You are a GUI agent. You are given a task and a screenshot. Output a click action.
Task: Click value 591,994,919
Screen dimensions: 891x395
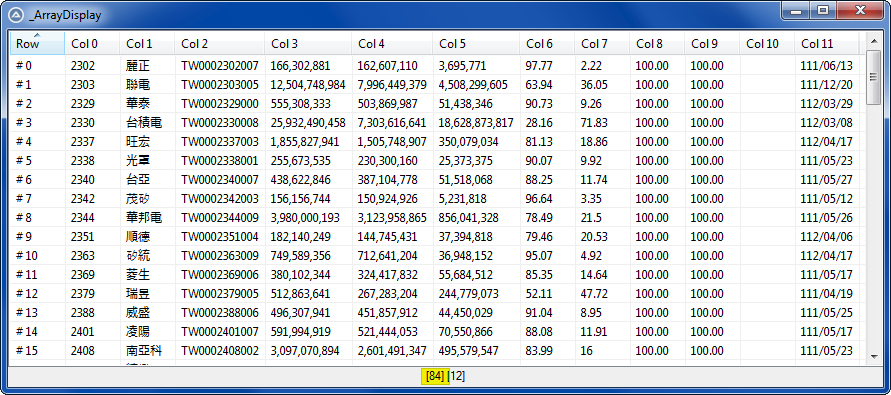pyautogui.click(x=300, y=332)
